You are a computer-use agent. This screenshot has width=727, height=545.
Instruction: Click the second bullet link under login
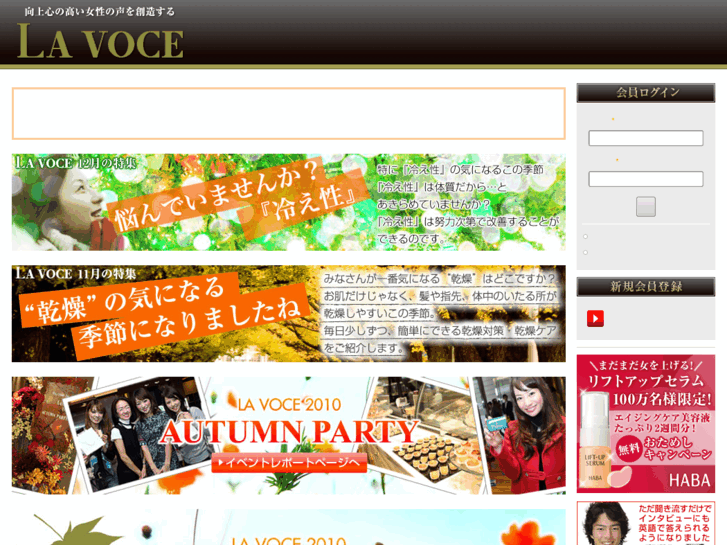[x=586, y=252]
